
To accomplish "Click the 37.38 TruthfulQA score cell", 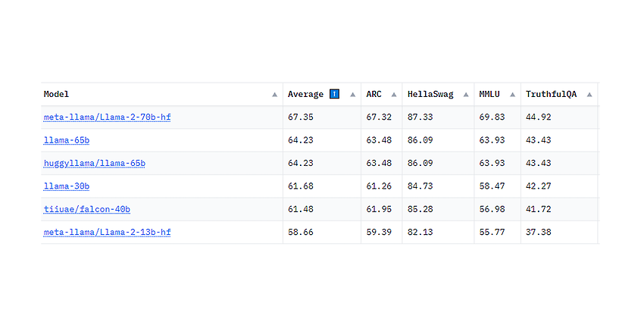I will [x=559, y=232].
